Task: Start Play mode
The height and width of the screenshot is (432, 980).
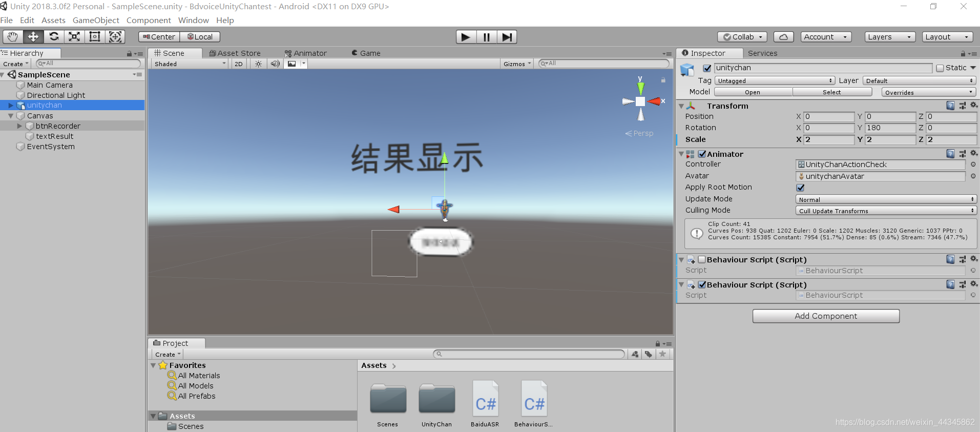Action: [466, 37]
